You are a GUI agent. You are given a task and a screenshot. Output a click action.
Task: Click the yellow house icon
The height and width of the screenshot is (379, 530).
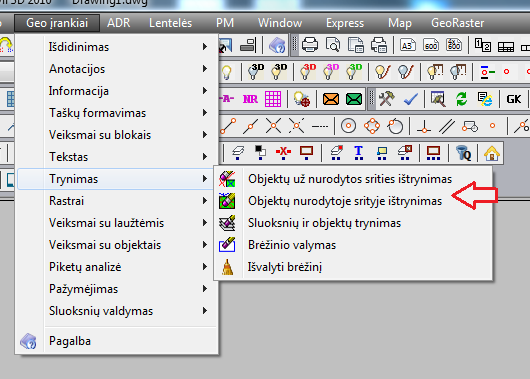click(492, 153)
